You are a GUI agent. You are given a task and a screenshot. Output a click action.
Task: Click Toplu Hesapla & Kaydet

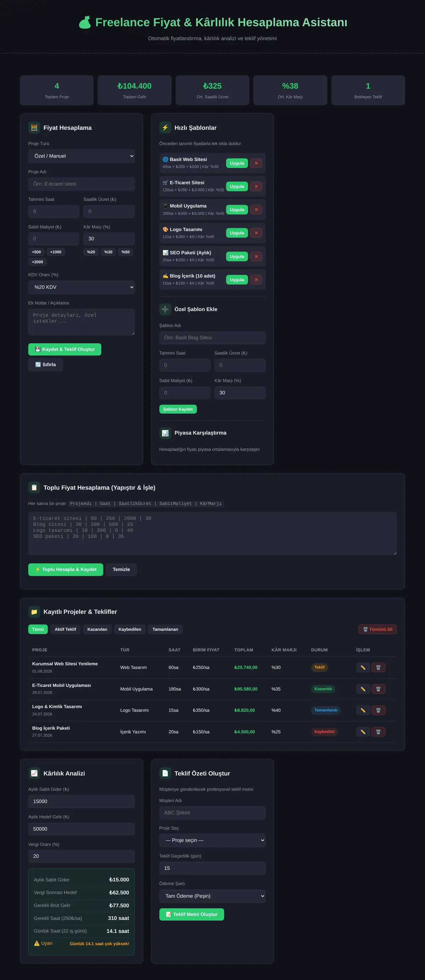66,570
